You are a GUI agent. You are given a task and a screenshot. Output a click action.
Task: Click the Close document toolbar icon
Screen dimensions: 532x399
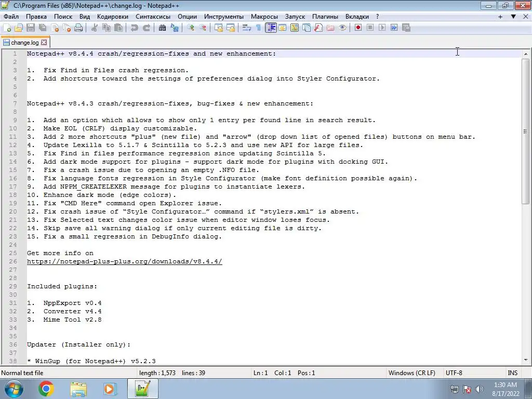point(55,28)
